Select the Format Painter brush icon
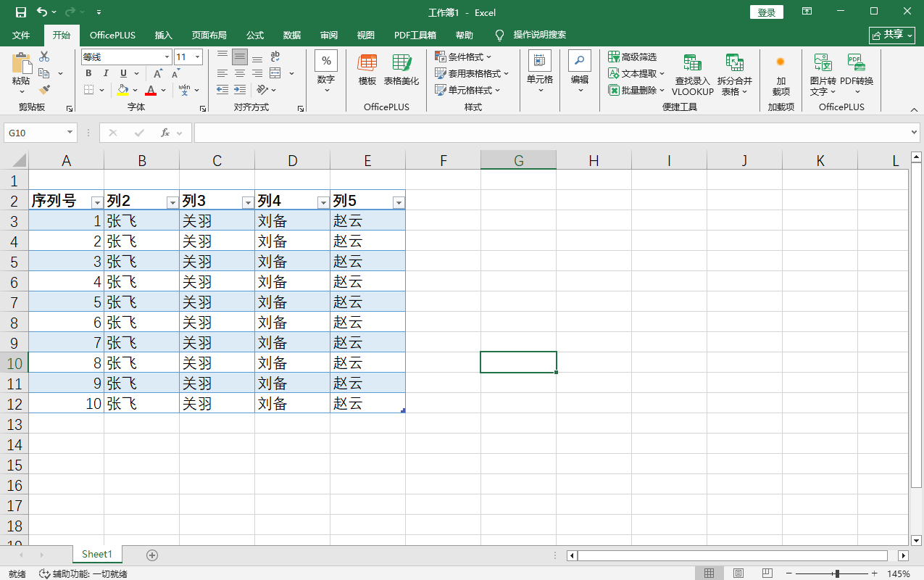The width and height of the screenshot is (924, 580). click(44, 90)
